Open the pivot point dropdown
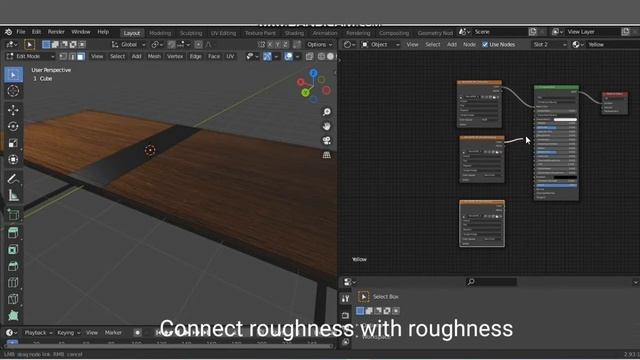This screenshot has width=640, height=360. click(x=157, y=44)
